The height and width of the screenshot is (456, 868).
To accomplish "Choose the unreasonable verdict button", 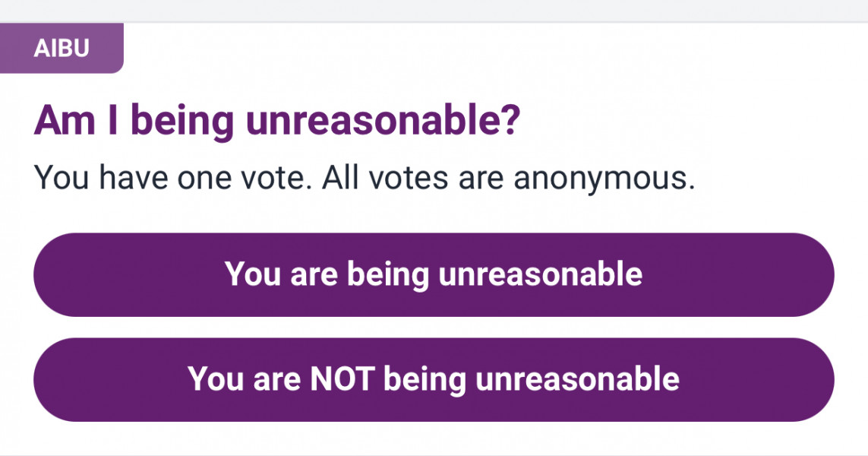I will 434,274.
